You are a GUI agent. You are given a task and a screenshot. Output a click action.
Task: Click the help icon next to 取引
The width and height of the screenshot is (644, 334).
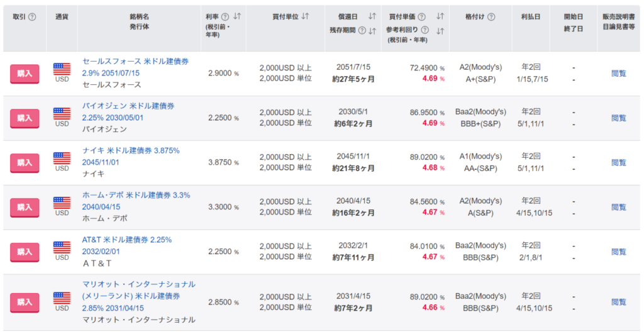[x=33, y=17]
